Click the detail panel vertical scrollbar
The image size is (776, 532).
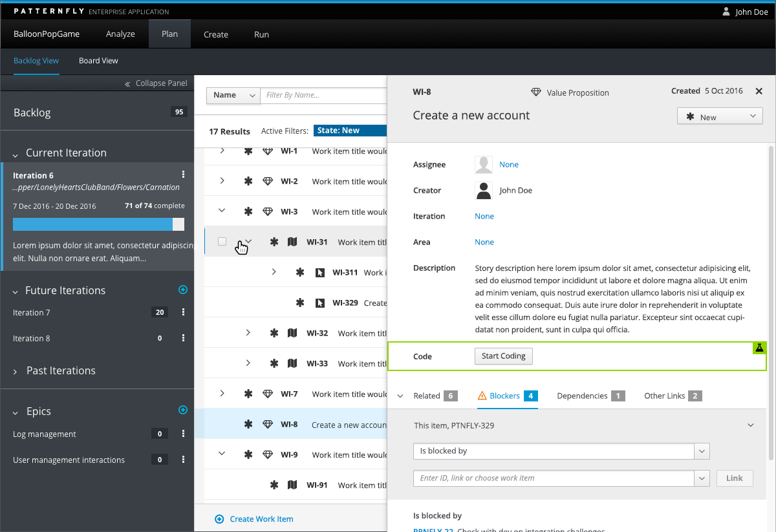770,303
